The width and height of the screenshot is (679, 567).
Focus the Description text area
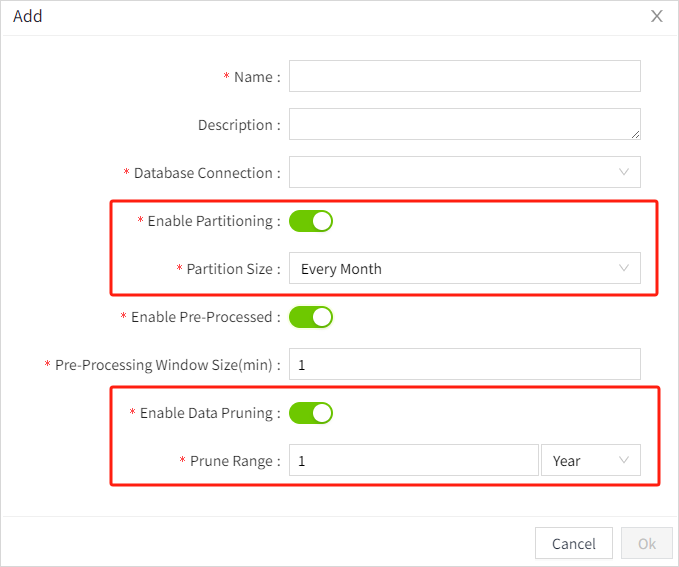click(x=464, y=124)
